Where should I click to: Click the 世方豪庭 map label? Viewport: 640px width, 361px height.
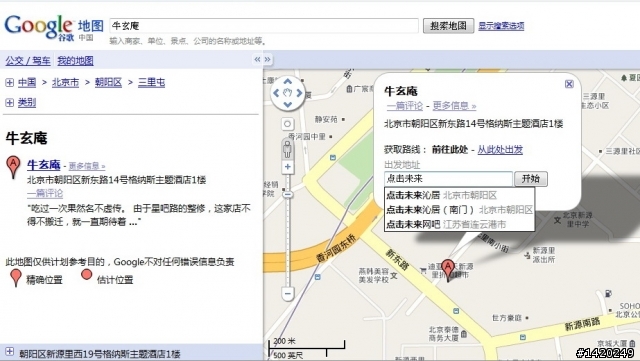[507, 318]
